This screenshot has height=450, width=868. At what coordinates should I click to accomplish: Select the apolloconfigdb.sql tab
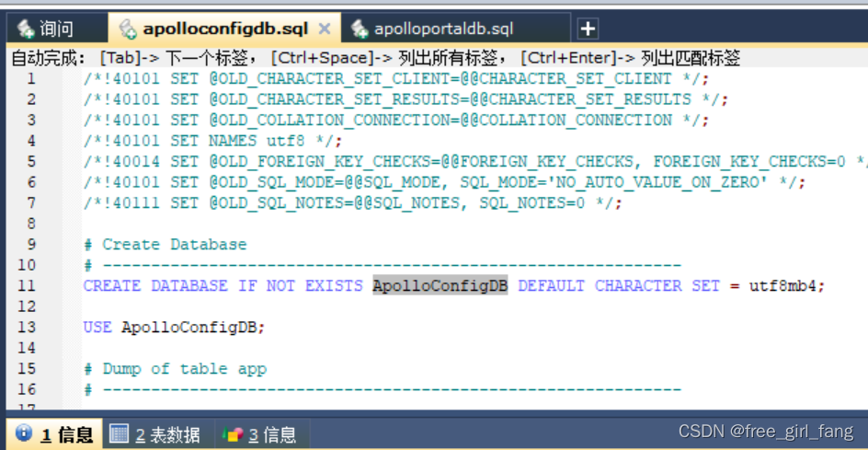[224, 29]
